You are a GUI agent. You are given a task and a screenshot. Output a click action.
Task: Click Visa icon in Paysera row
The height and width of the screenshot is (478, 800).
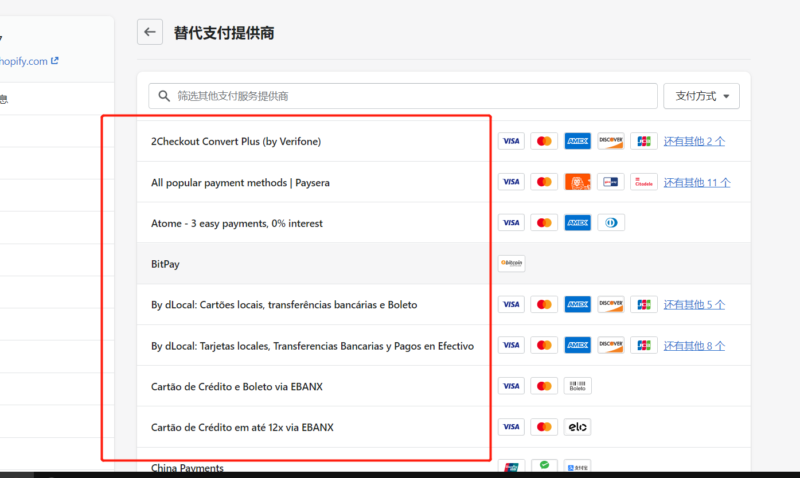(511, 182)
